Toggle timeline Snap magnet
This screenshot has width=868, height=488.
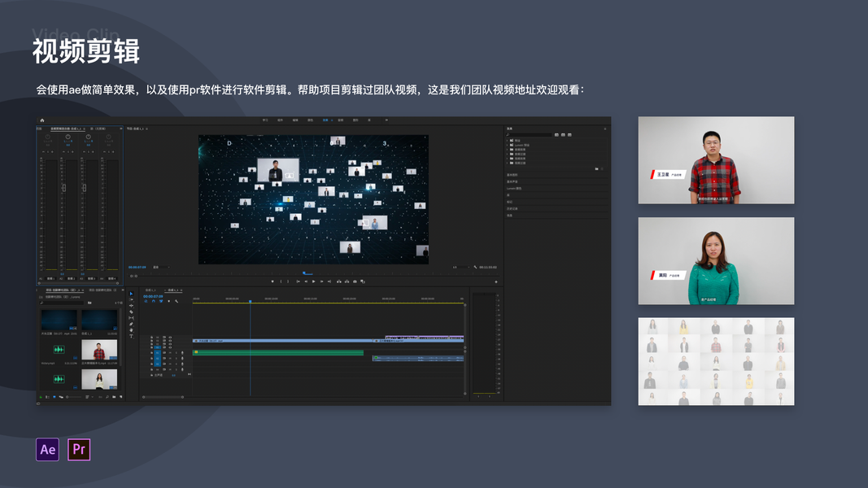coord(153,301)
